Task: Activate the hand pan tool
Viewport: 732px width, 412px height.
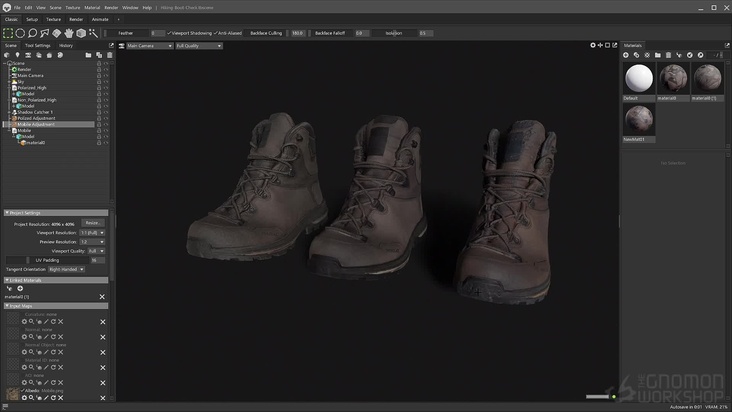Action: (69, 33)
